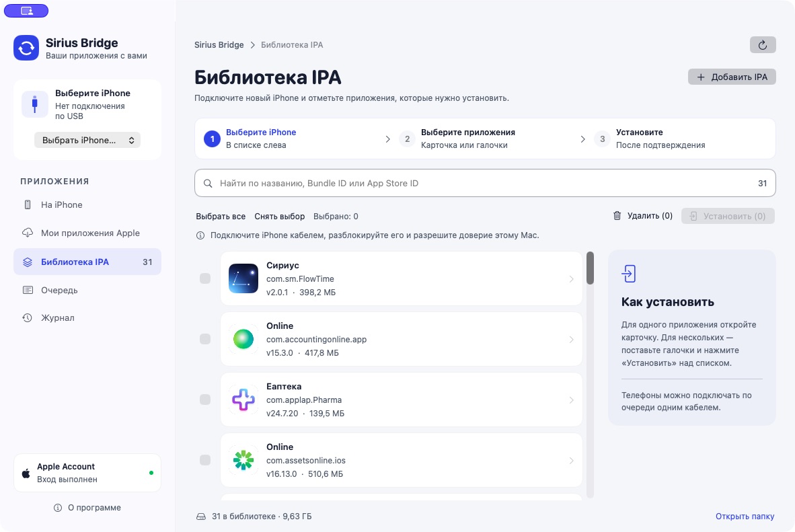This screenshot has height=532, width=795.
Task: Click Sirius Bridge breadcrumb link
Action: point(219,44)
